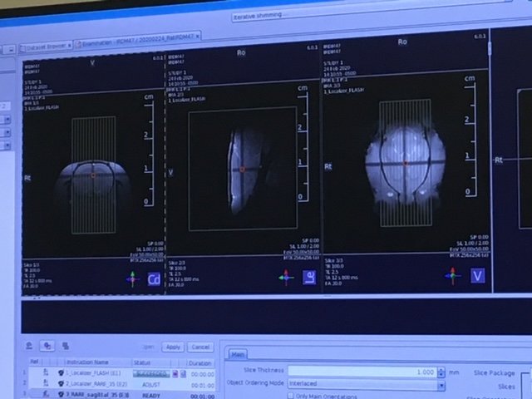
Task: Click the 3D axis icon in the first viewport
Action: click(133, 279)
